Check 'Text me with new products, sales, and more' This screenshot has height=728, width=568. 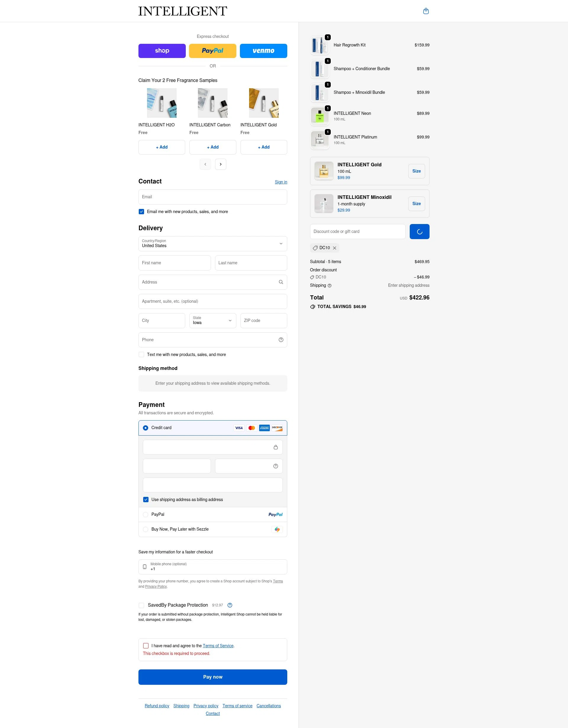[x=141, y=354]
